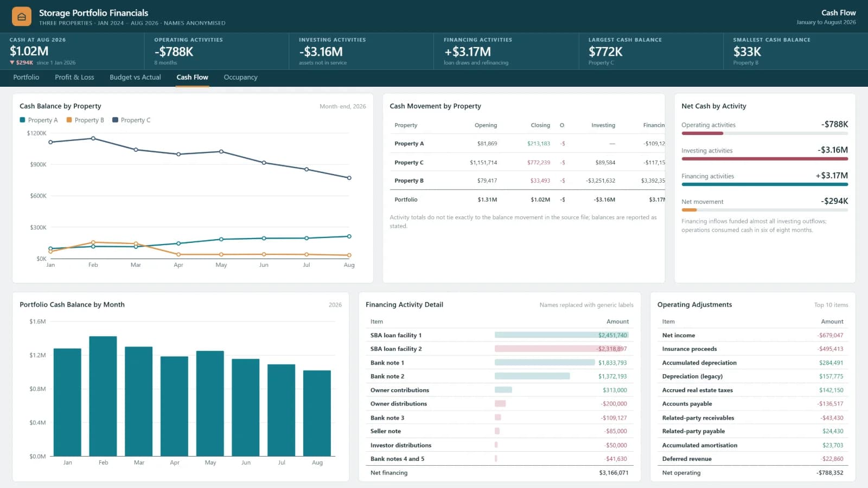Click the May bar in portfolio chart
The height and width of the screenshot is (488, 868).
click(210, 403)
